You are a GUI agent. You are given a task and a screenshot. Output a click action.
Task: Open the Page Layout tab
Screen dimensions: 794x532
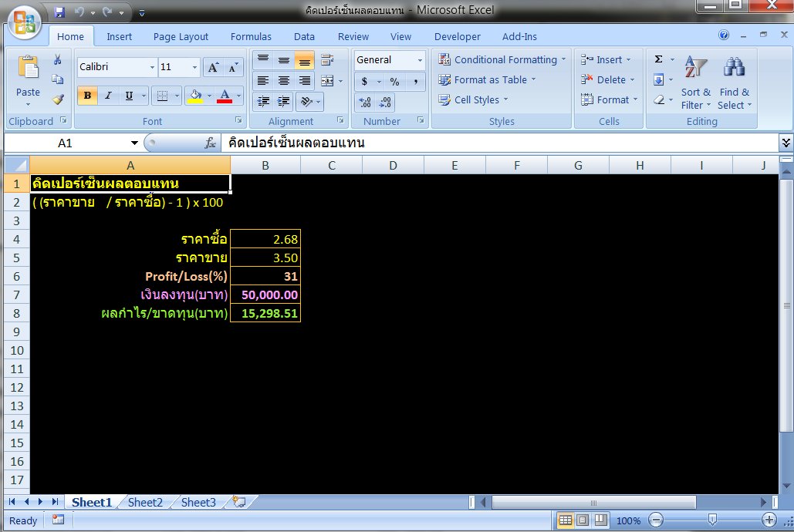click(181, 36)
